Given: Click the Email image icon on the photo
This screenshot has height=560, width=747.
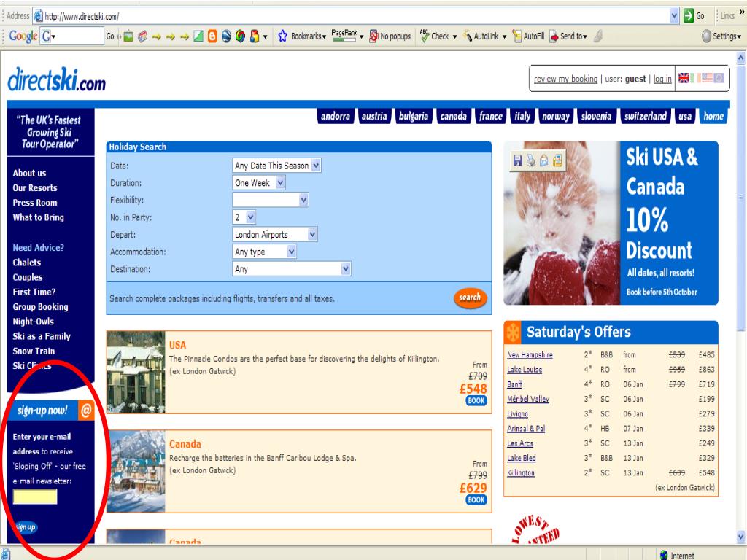Looking at the screenshot, I should click(x=543, y=160).
